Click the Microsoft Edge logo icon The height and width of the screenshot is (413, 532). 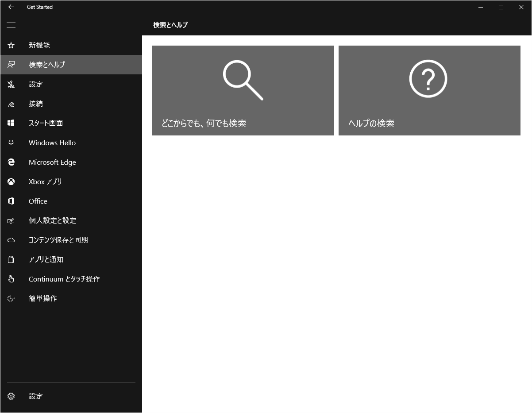point(11,162)
